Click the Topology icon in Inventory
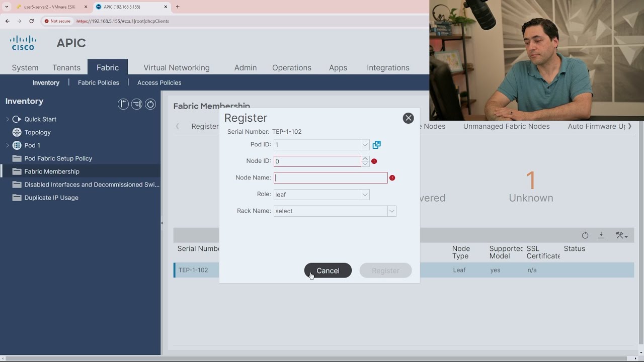 pos(17,132)
